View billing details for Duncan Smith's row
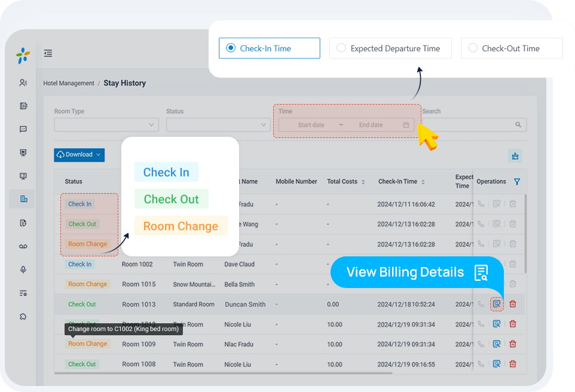This screenshot has width=575, height=392. click(x=496, y=304)
